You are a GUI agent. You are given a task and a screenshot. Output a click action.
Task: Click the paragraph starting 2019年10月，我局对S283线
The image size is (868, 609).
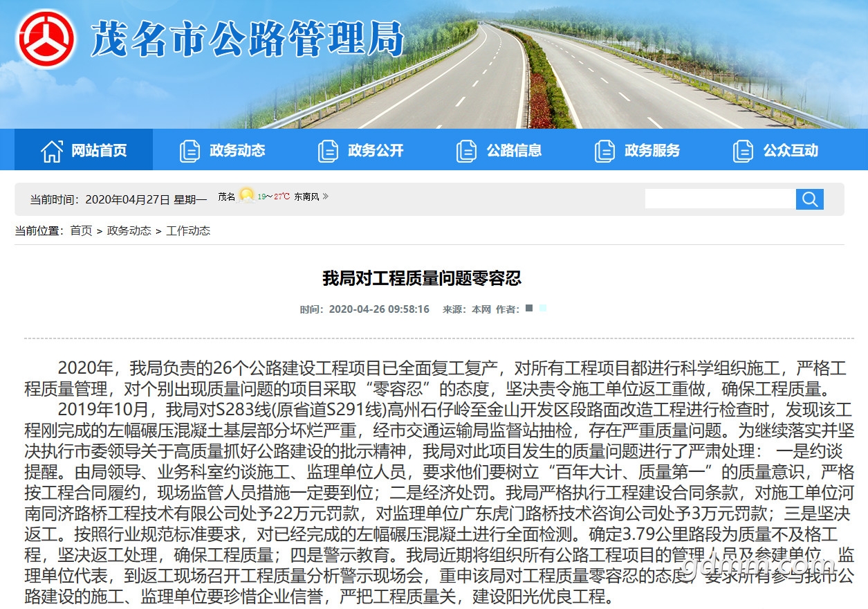[x=440, y=502]
